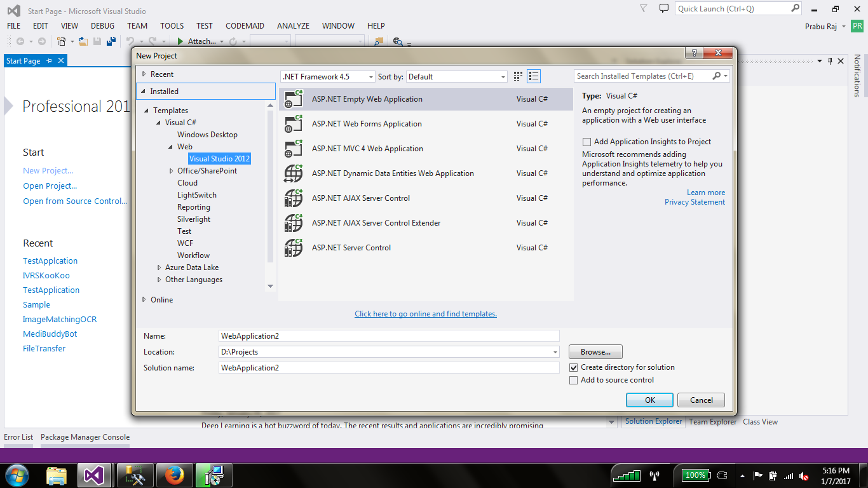This screenshot has width=868, height=488.
Task: Click the project Name input field
Action: click(389, 336)
